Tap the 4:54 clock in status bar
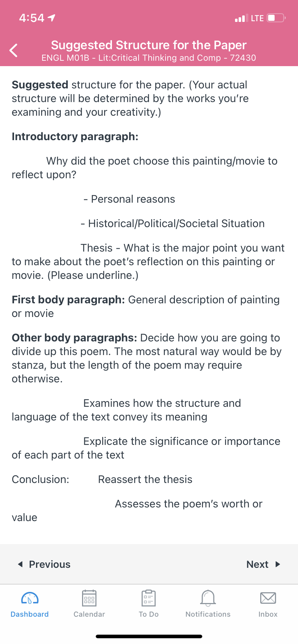Image resolution: width=298 pixels, height=644 pixels. (x=32, y=18)
